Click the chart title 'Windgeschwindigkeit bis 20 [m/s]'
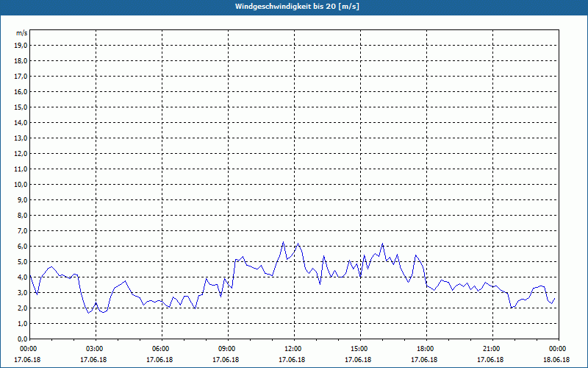Viewport: 588px width, 368px height. [297, 7]
